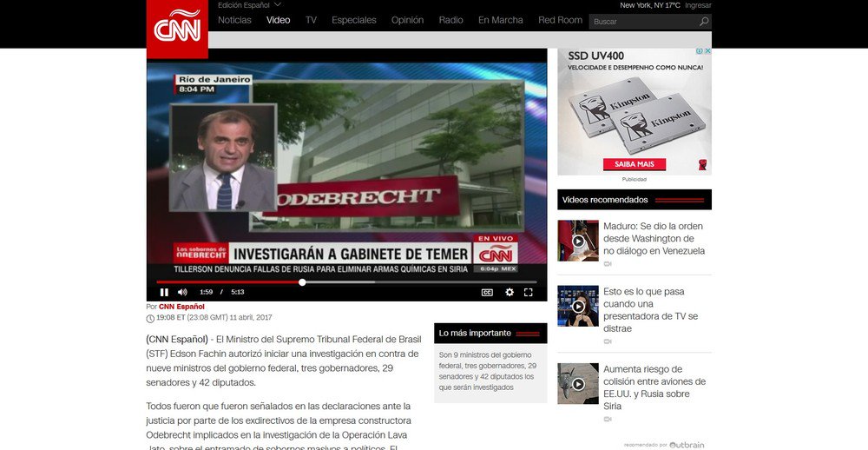The width and height of the screenshot is (868, 450).
Task: Open the TV menu item
Action: point(311,20)
